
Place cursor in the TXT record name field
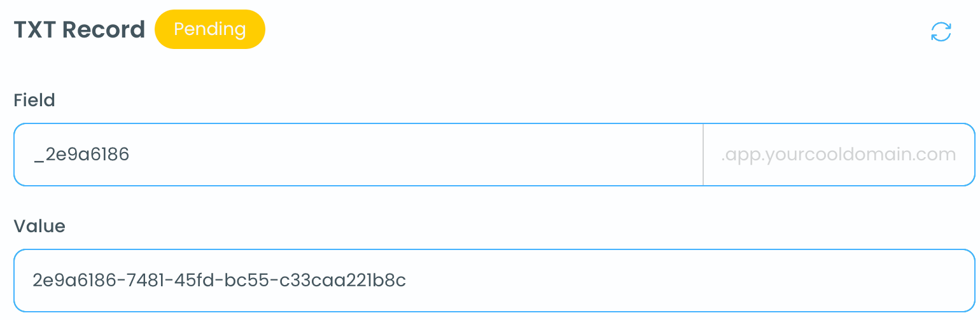[x=356, y=155]
